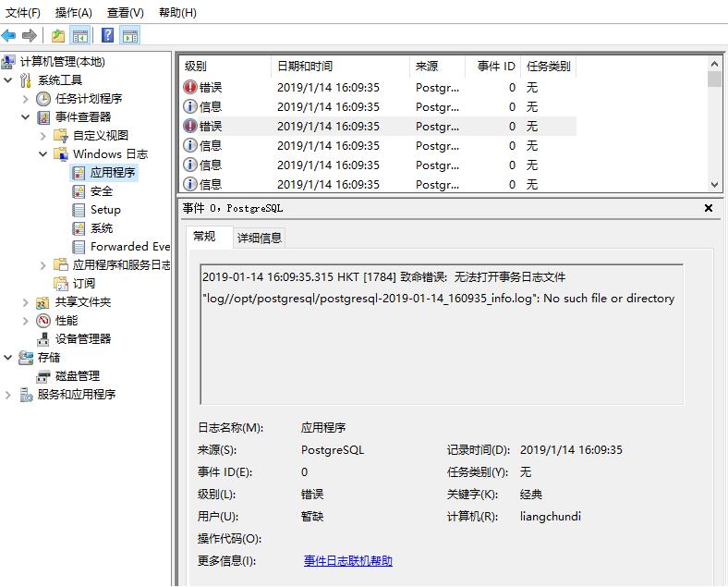Select the 设备管理器 item in tree
Image resolution: width=728 pixels, height=587 pixels.
pyautogui.click(x=83, y=338)
